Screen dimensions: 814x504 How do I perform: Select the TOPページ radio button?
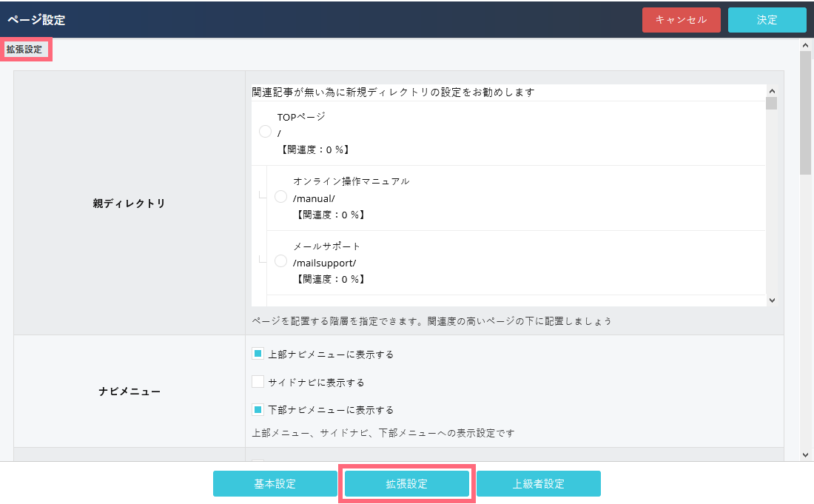coord(265,132)
